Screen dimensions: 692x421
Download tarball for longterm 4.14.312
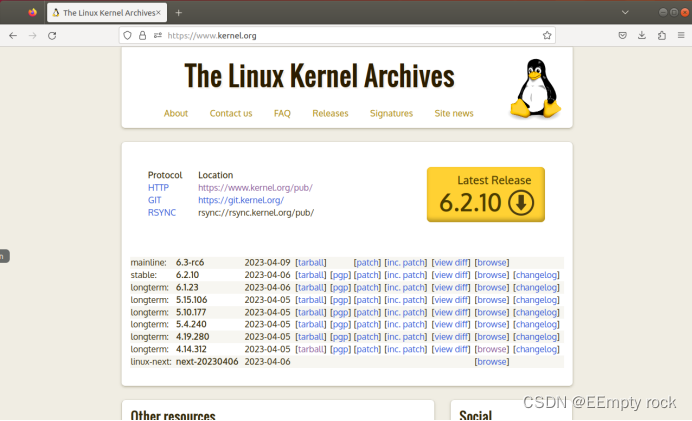(311, 349)
